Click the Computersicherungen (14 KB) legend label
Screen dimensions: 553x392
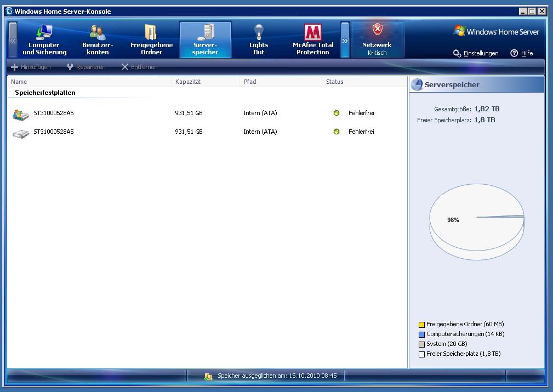click(x=465, y=334)
